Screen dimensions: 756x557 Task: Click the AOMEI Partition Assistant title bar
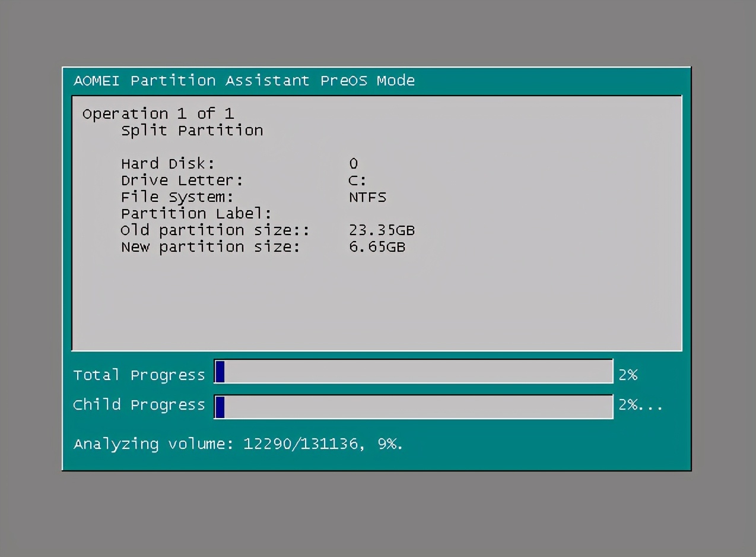(243, 80)
